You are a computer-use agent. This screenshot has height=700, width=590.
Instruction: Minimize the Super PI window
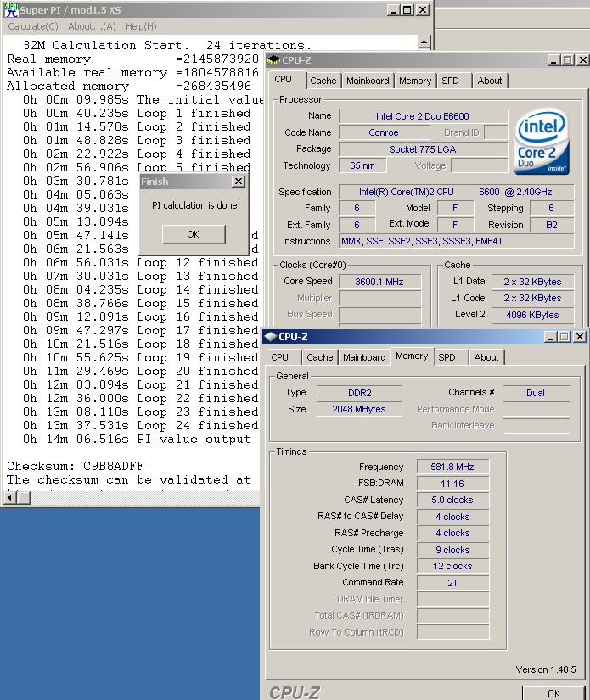[x=393, y=10]
